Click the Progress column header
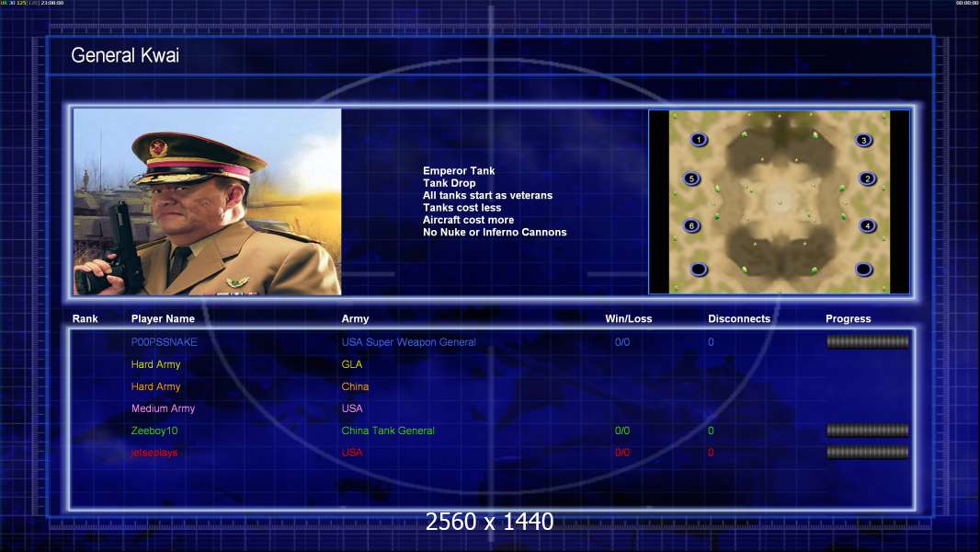Viewport: 980px width, 552px height. [x=849, y=319]
